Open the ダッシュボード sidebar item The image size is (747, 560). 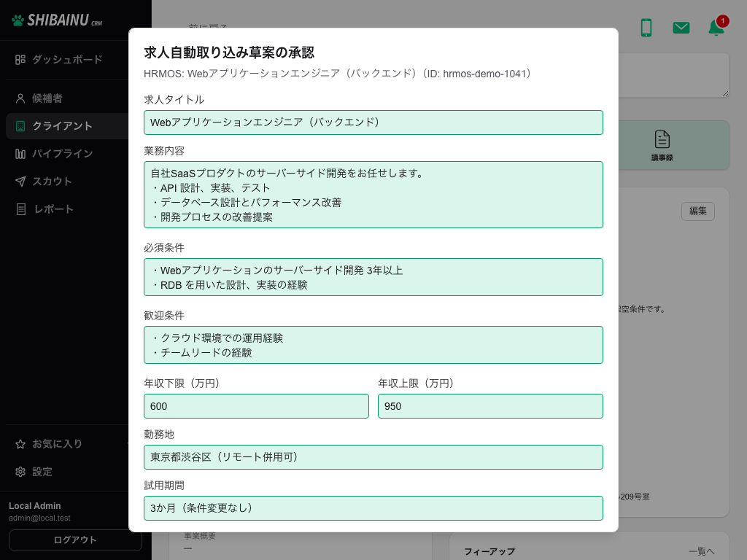(66, 60)
